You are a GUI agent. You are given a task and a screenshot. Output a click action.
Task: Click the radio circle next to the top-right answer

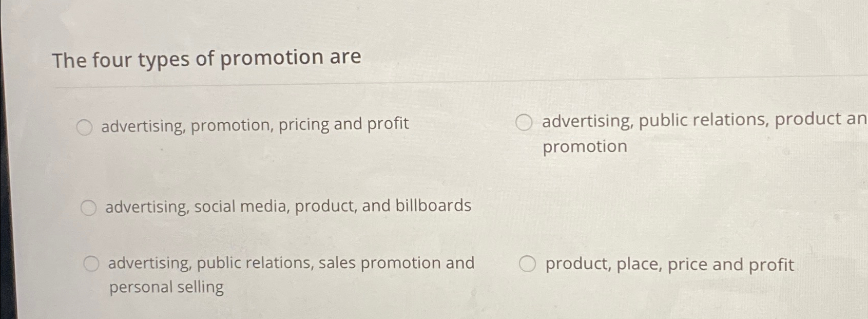525,122
